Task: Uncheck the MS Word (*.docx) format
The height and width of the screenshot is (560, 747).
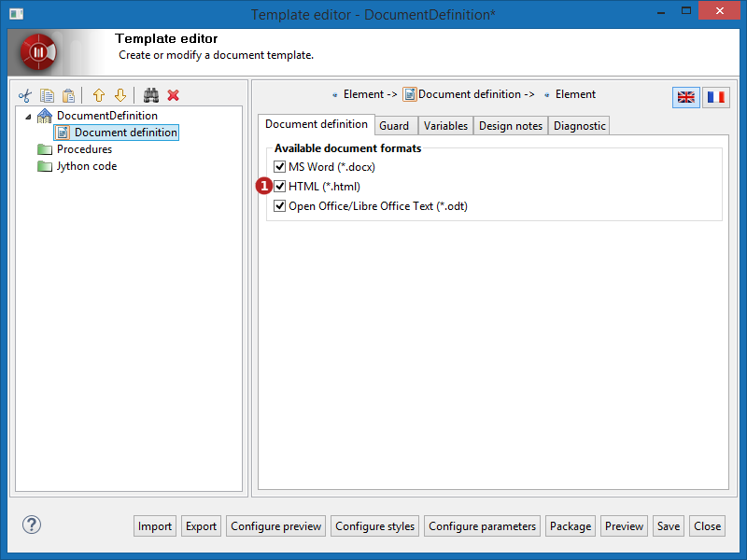Action: (280, 167)
